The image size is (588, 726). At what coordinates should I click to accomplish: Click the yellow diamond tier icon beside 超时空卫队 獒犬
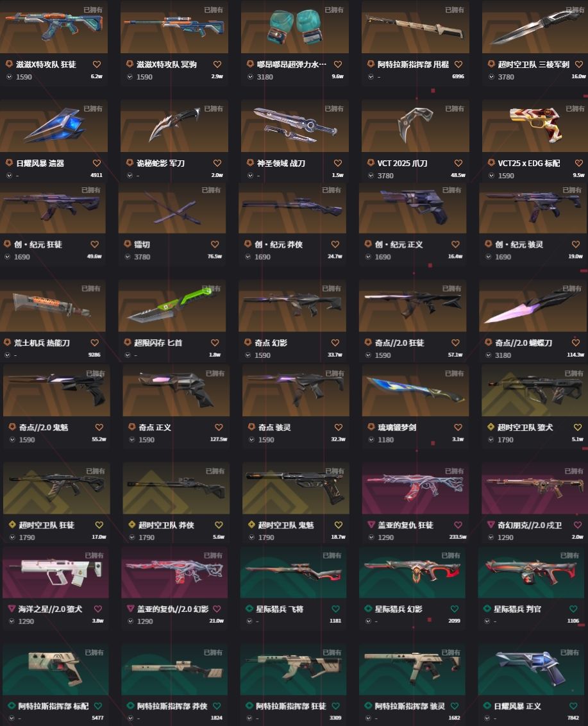pos(491,427)
